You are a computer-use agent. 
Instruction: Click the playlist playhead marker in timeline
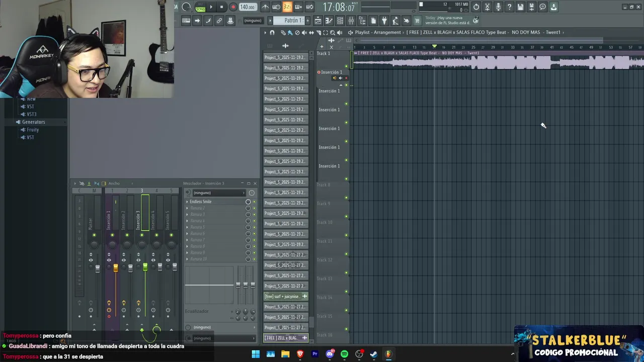[434, 47]
